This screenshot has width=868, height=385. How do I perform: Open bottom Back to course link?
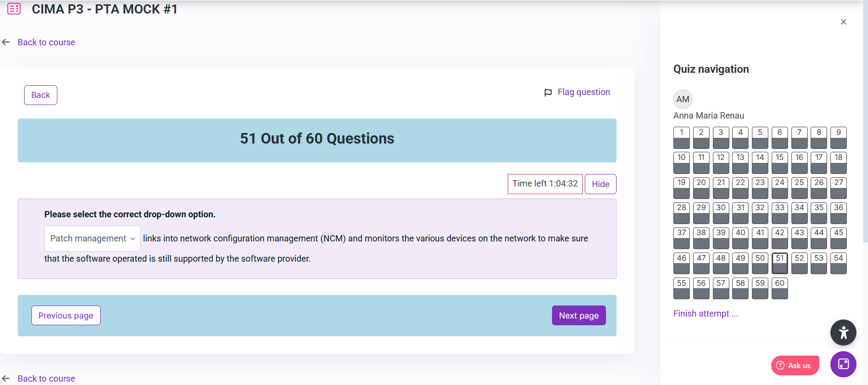point(46,378)
